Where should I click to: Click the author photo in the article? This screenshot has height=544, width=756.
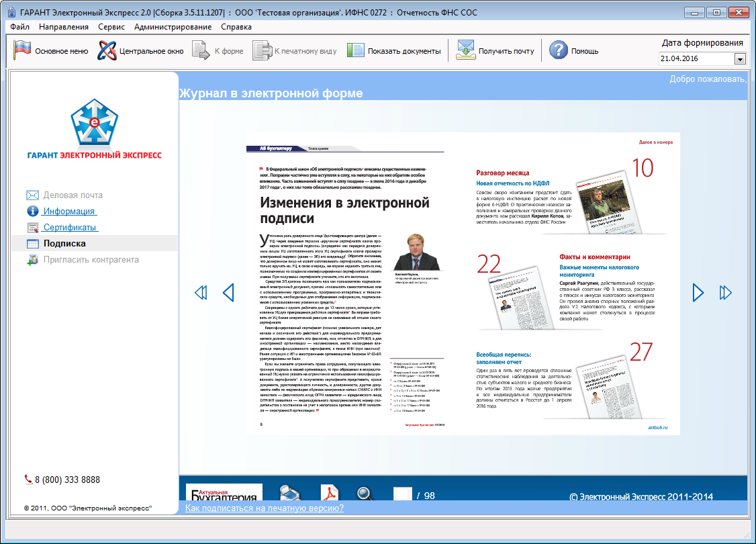tap(416, 253)
